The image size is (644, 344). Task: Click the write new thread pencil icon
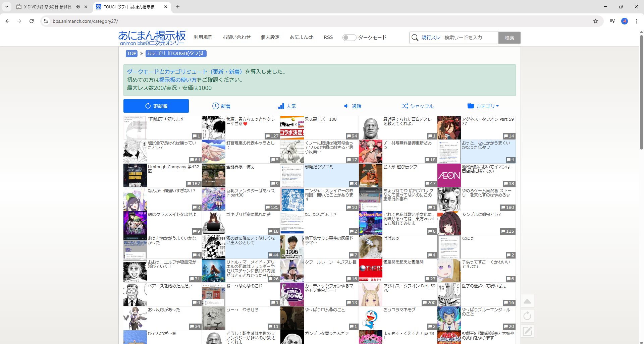pyautogui.click(x=527, y=331)
